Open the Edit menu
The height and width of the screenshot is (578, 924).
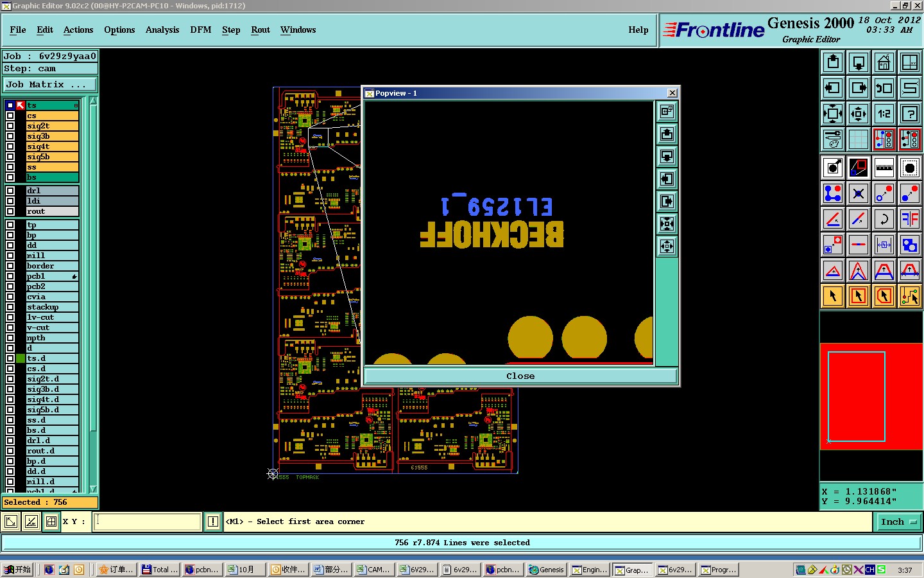click(45, 30)
